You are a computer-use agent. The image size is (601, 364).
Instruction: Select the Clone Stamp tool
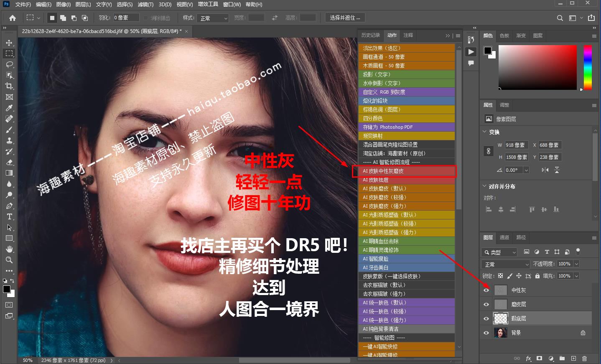[9, 140]
